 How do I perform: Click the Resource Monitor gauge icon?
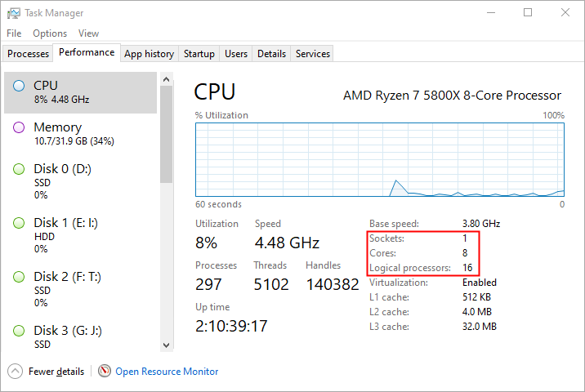click(105, 371)
